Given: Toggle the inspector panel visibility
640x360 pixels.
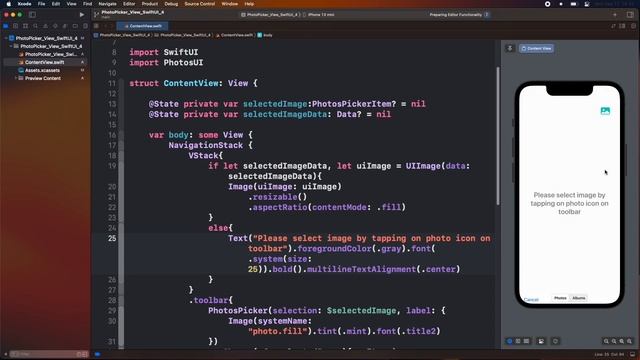Looking at the screenshot, I should point(630,15).
